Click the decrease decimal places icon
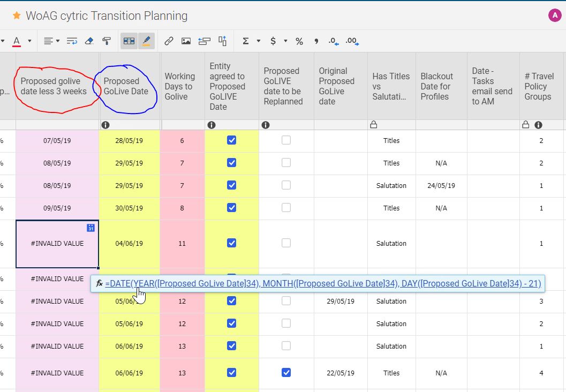The image size is (566, 392). [x=332, y=41]
